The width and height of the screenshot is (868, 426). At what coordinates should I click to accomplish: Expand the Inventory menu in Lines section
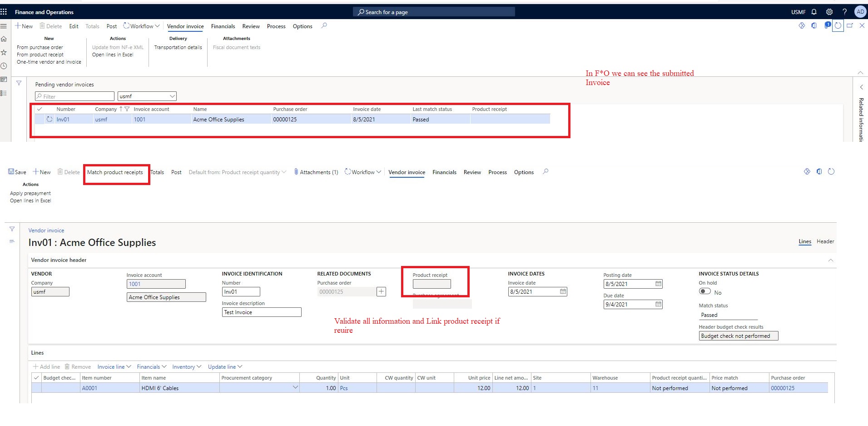187,367
